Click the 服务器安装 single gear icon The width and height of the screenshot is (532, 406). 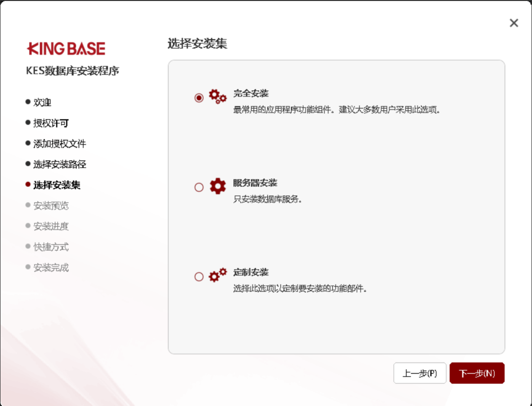(217, 186)
